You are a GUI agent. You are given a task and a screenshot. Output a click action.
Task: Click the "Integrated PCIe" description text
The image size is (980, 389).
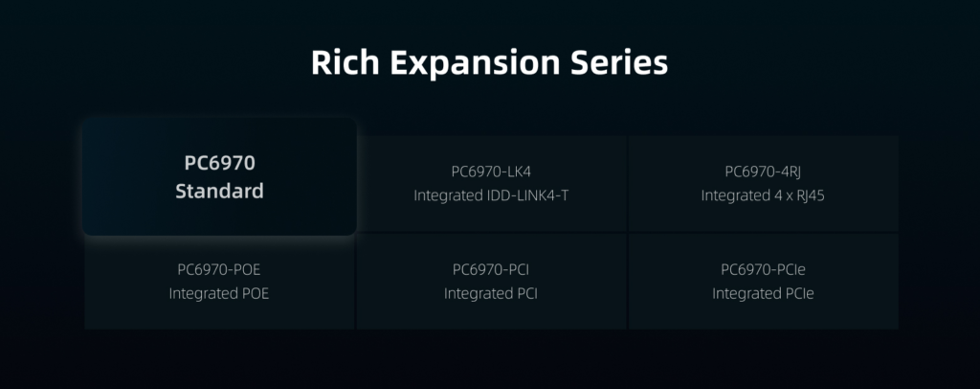(x=763, y=293)
